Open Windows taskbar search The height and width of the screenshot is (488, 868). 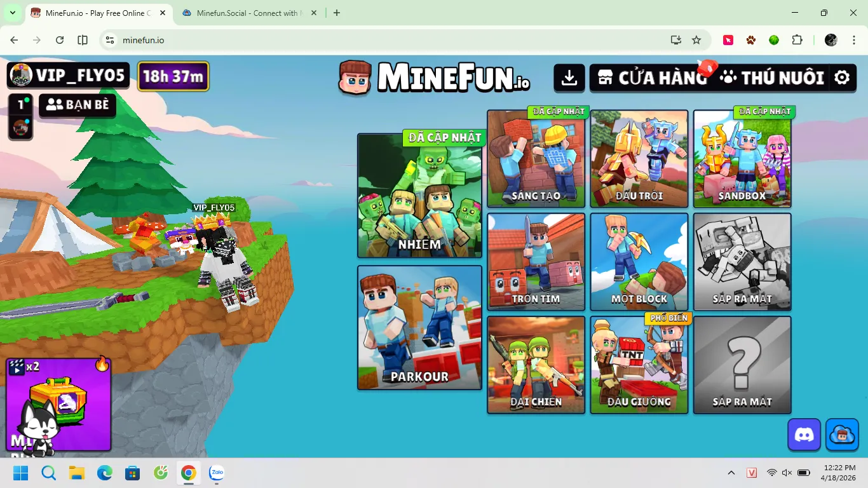coord(49,473)
